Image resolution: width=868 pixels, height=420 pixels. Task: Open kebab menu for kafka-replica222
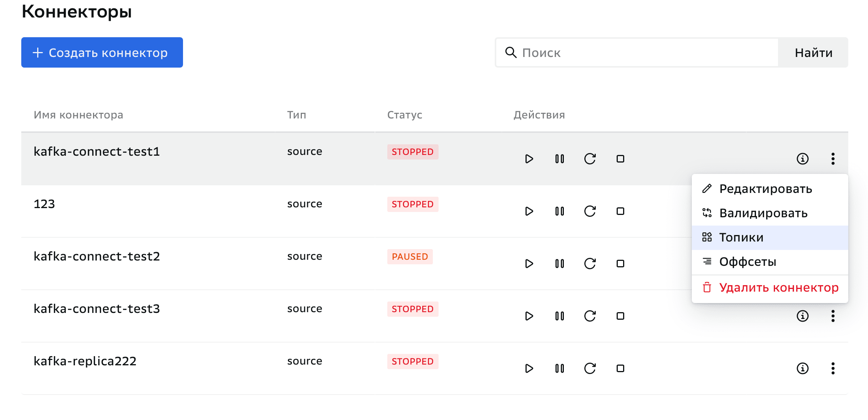(x=833, y=368)
